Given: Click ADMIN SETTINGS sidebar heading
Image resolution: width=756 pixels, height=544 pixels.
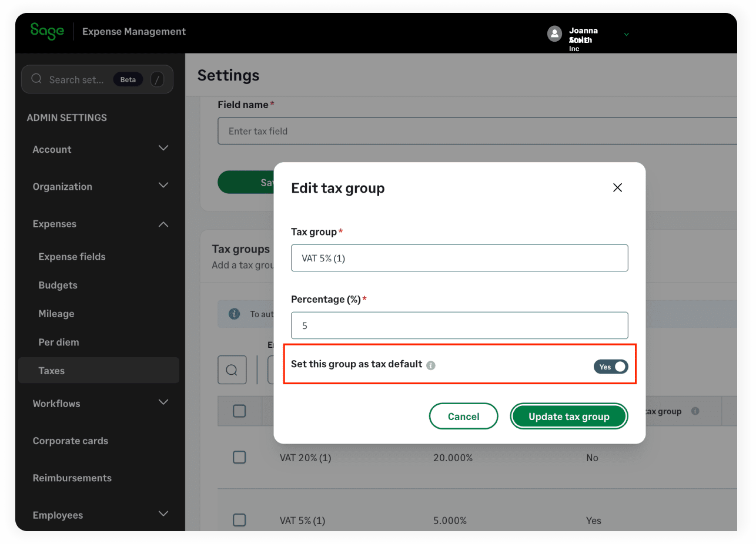Looking at the screenshot, I should 67,117.
